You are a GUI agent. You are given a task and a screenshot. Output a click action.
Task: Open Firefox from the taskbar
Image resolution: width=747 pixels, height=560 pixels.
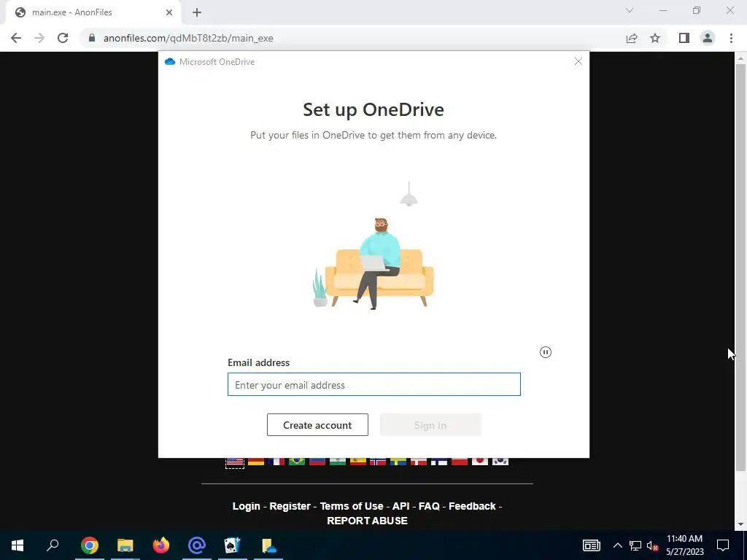coord(161,545)
